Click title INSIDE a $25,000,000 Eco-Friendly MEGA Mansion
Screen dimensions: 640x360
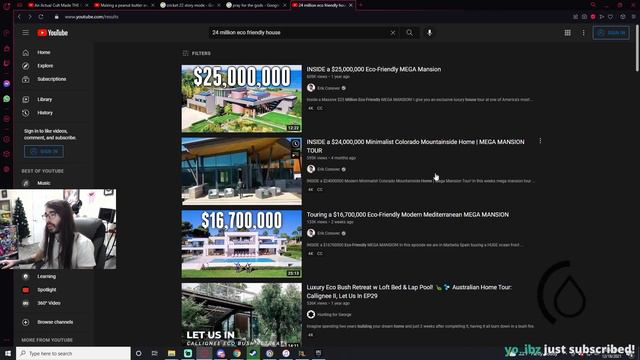click(373, 69)
